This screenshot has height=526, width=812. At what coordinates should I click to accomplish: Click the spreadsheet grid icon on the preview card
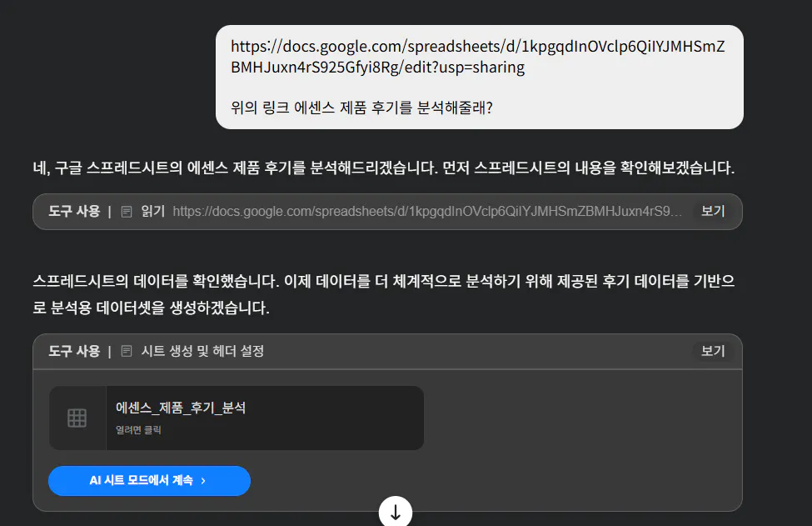[x=77, y=418]
